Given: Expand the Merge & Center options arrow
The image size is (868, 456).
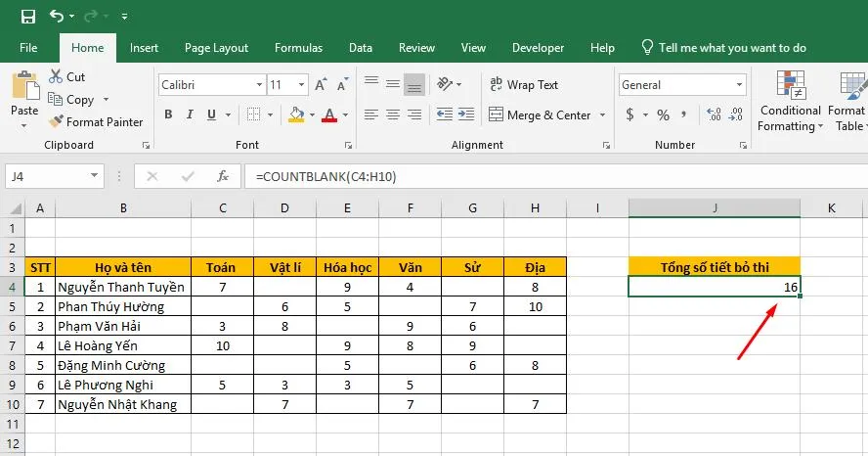Looking at the screenshot, I should click(602, 115).
